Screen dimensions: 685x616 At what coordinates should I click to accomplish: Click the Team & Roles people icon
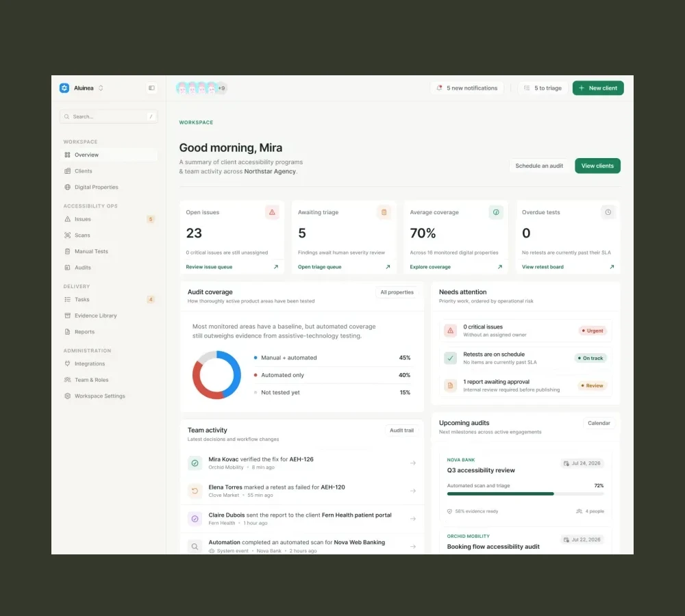(67, 379)
